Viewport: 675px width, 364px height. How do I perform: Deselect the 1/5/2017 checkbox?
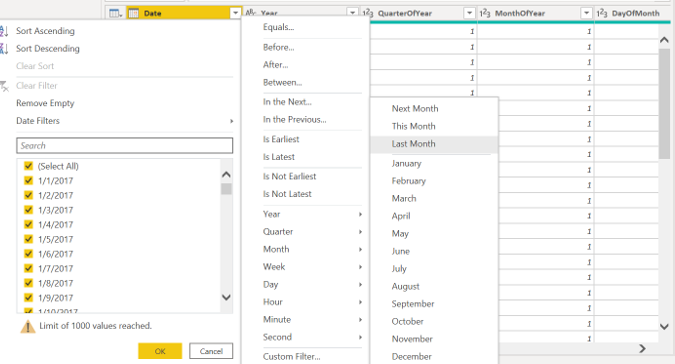[x=28, y=239]
